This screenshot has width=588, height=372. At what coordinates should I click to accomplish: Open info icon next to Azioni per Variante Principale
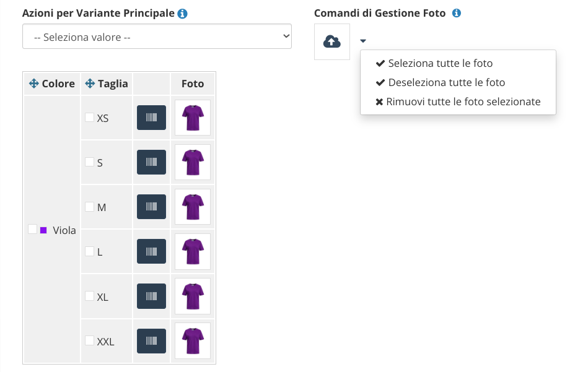click(182, 14)
